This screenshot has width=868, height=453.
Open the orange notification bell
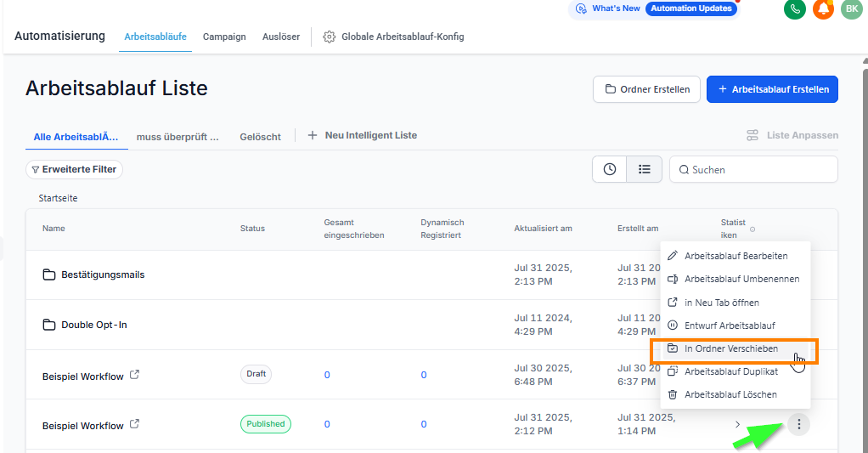tap(823, 8)
